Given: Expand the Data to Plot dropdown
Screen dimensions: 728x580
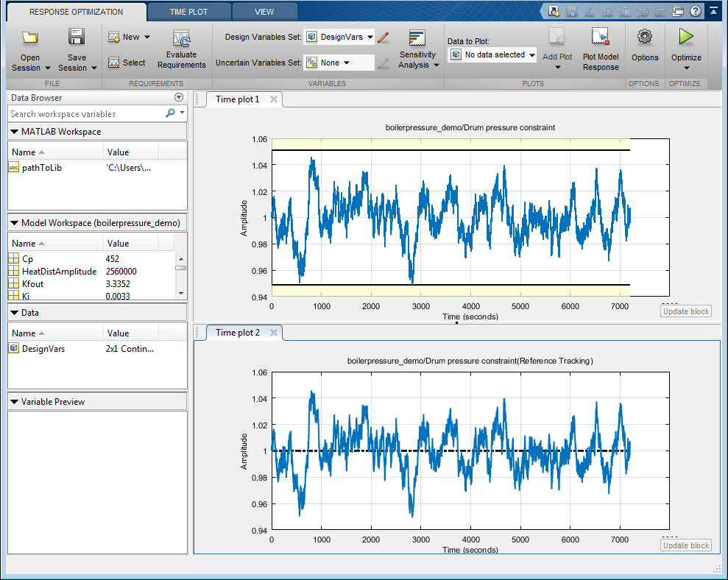Looking at the screenshot, I should click(x=492, y=54).
